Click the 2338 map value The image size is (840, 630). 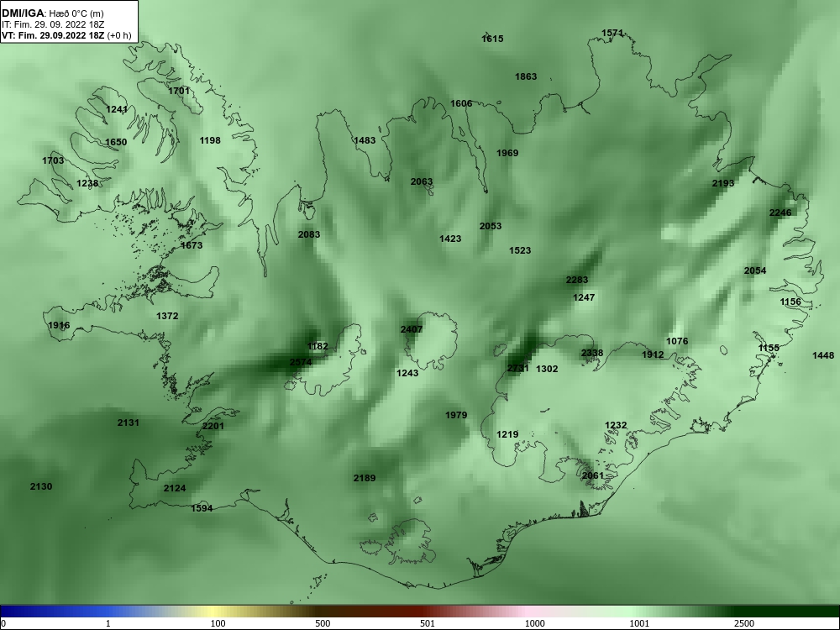(x=592, y=353)
